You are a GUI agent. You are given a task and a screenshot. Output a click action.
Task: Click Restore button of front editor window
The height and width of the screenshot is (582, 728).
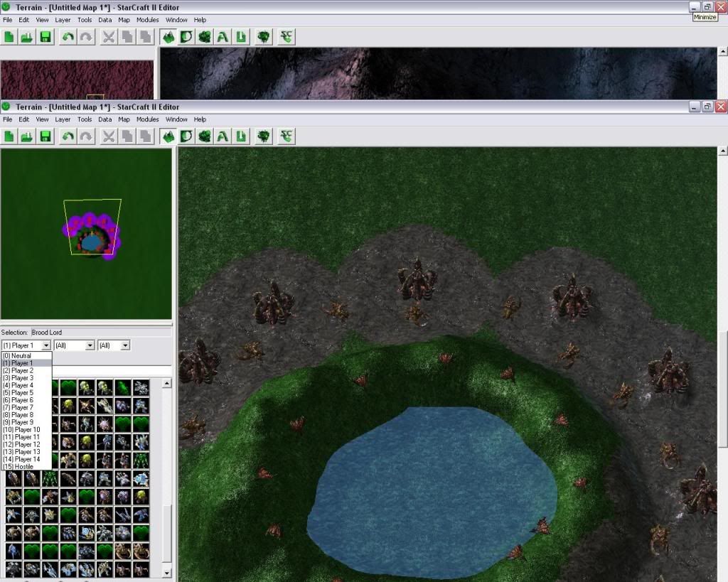(x=707, y=107)
